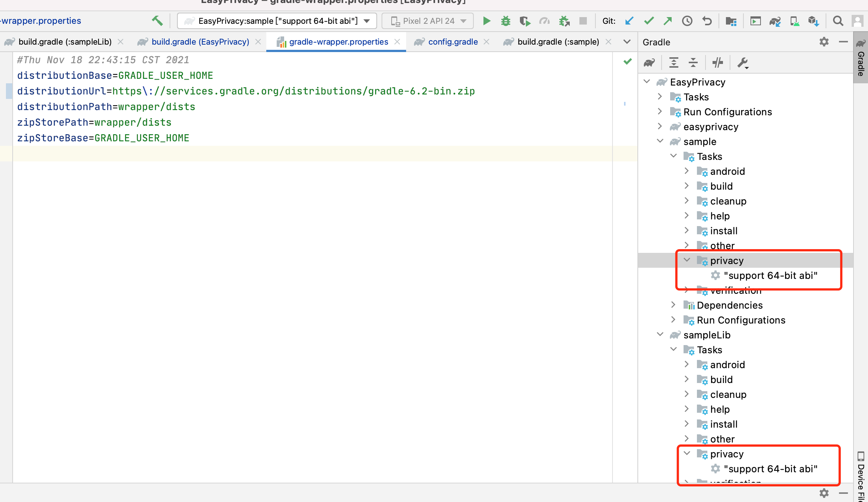Click the distributionUrl line in editor
This screenshot has width=868, height=502.
[x=246, y=91]
